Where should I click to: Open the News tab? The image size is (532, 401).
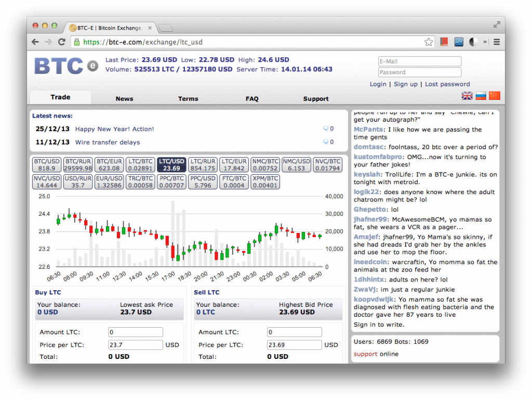(x=124, y=99)
